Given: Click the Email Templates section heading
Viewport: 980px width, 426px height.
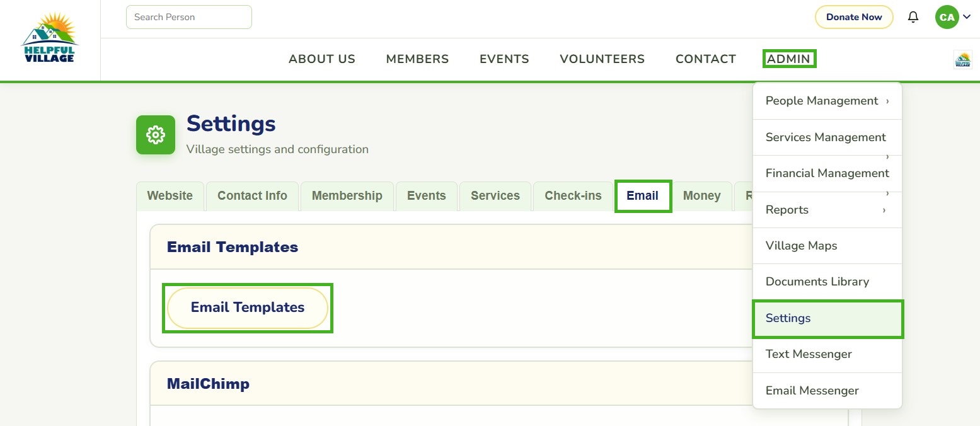Looking at the screenshot, I should point(233,247).
